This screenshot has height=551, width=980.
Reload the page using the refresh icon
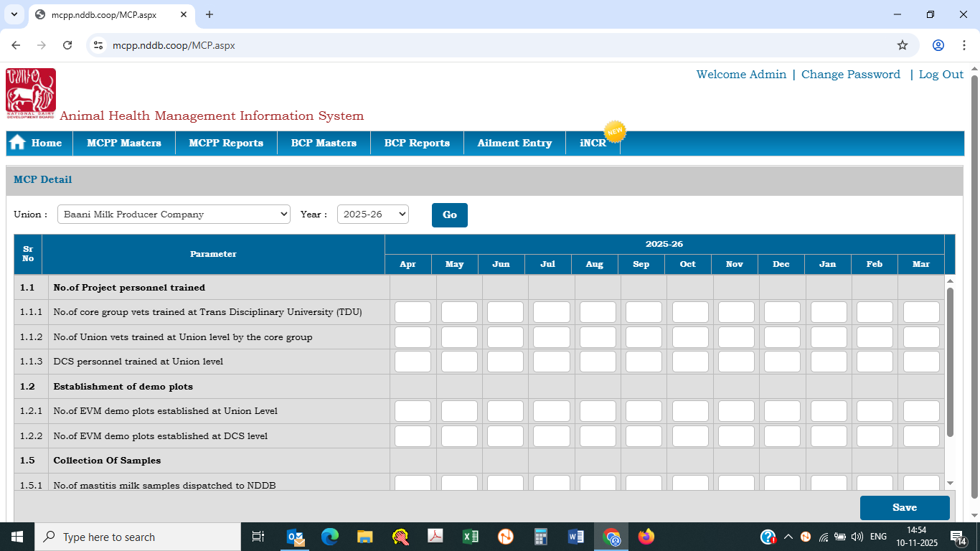pyautogui.click(x=67, y=45)
